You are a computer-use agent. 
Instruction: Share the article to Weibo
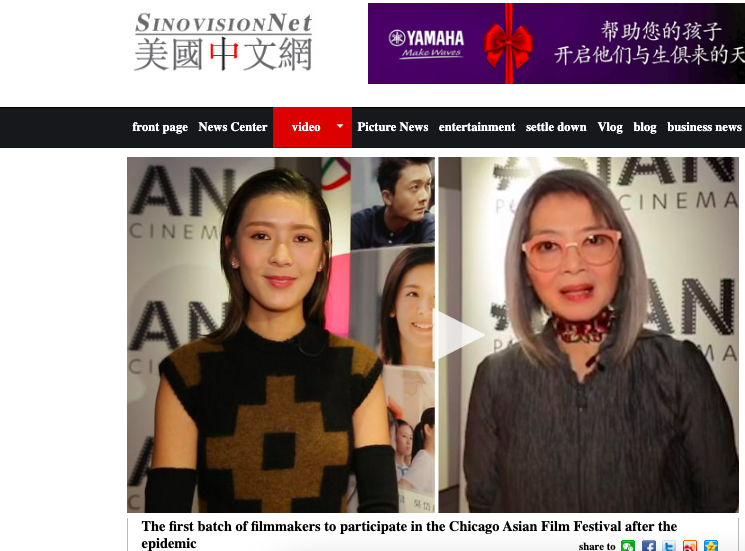pos(690,546)
